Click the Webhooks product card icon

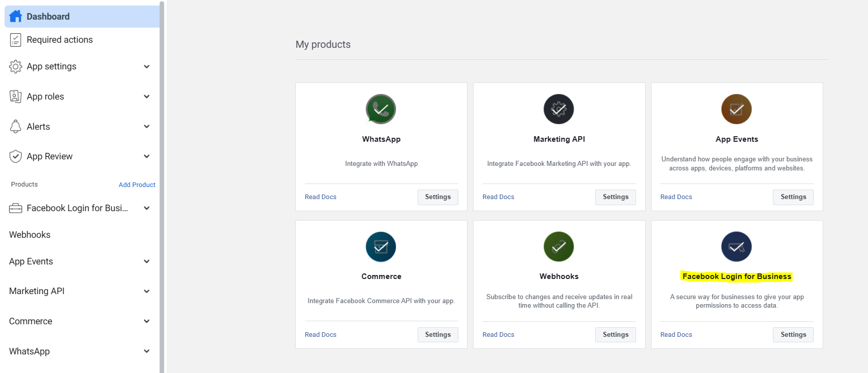[x=559, y=247]
